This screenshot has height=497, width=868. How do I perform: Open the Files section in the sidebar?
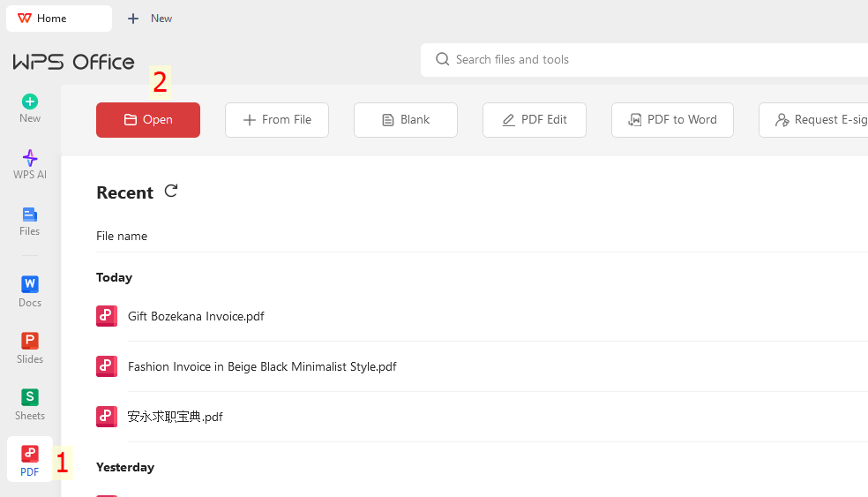pos(30,222)
